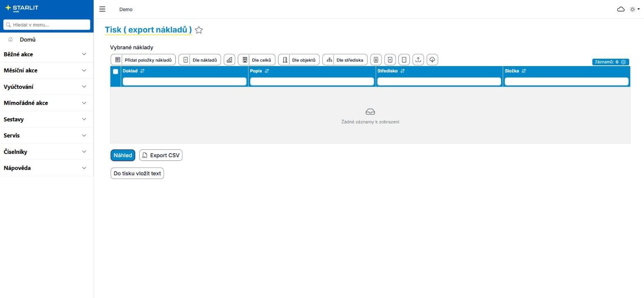Expand Servis using its chevron
This screenshot has height=298, width=644.
click(x=84, y=135)
